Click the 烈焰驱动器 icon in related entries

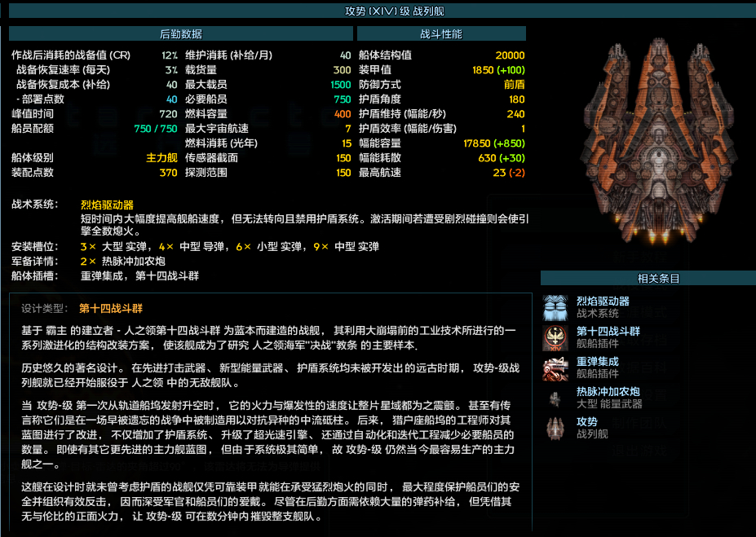click(557, 307)
